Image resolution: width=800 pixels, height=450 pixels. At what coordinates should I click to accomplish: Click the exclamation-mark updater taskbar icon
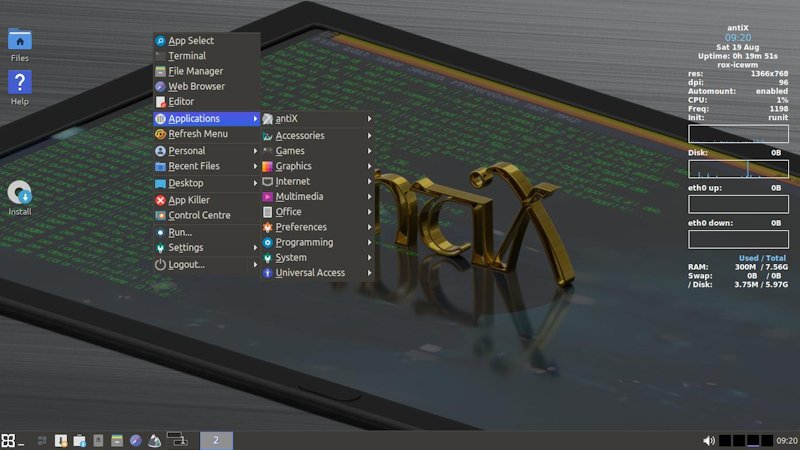pyautogui.click(x=61, y=440)
